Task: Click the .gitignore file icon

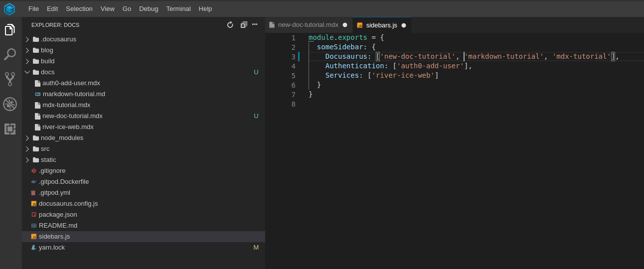Action: (x=33, y=171)
